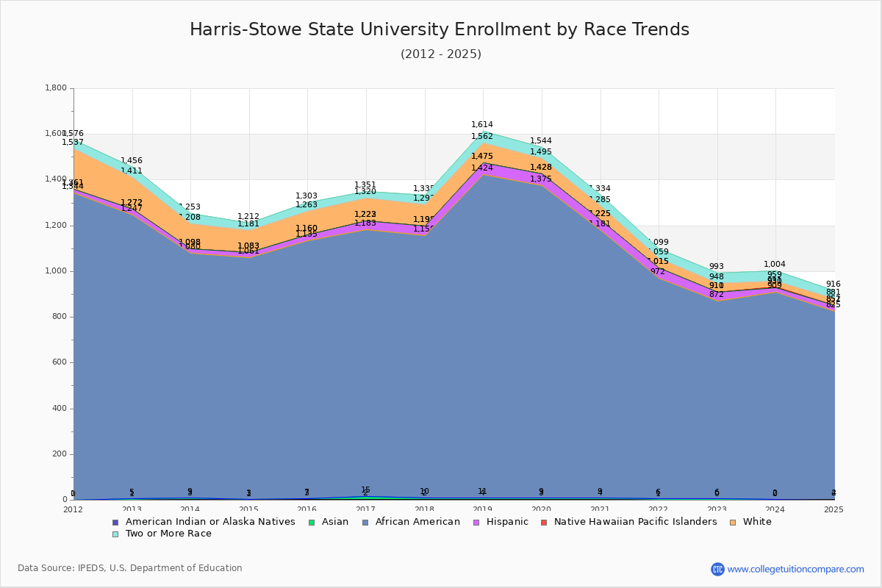Click the 1,456 data label for 2013
The width and height of the screenshot is (882, 588).
132,161
